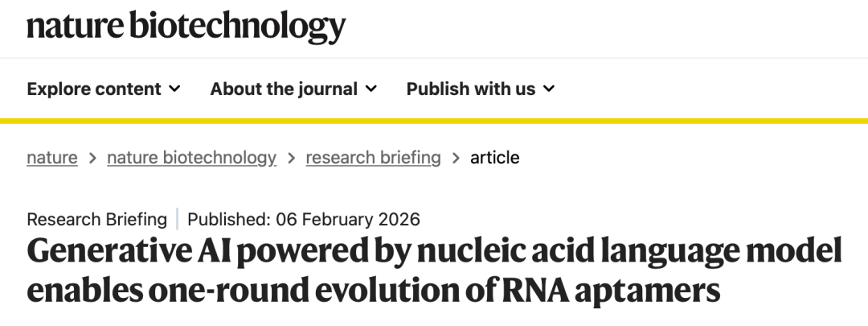Open the nature biotechnology breadcrumb link

191,158
